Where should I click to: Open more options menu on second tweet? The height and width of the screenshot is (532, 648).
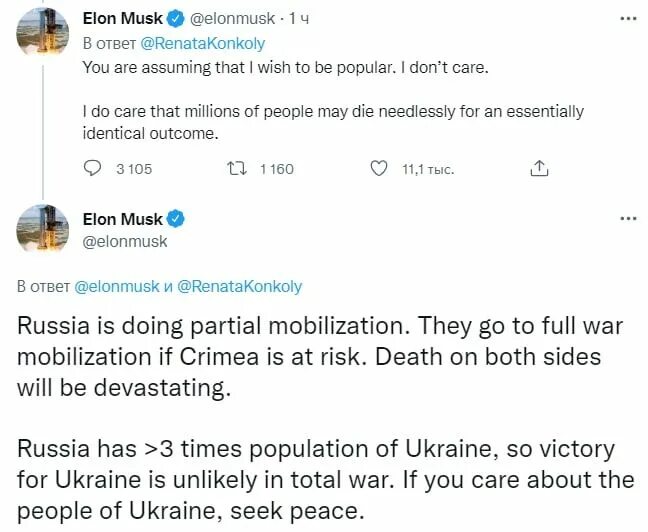[x=627, y=219]
